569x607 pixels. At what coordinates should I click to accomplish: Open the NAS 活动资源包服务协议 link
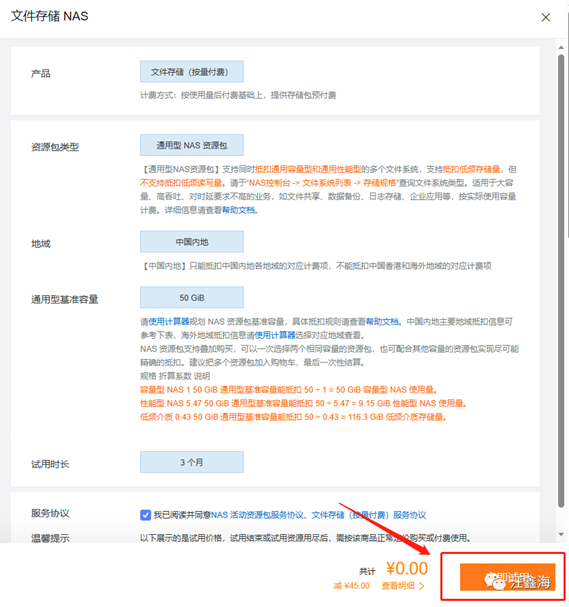[x=257, y=515]
